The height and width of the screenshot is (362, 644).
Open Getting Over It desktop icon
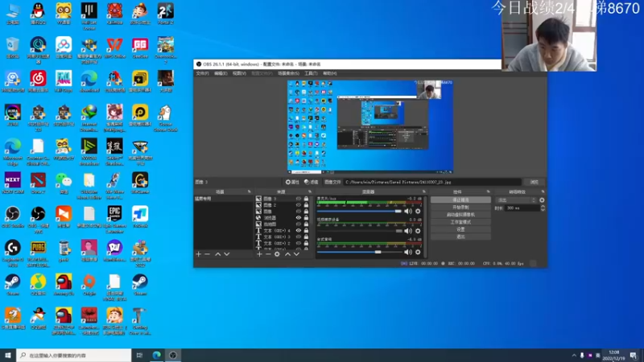click(x=140, y=321)
